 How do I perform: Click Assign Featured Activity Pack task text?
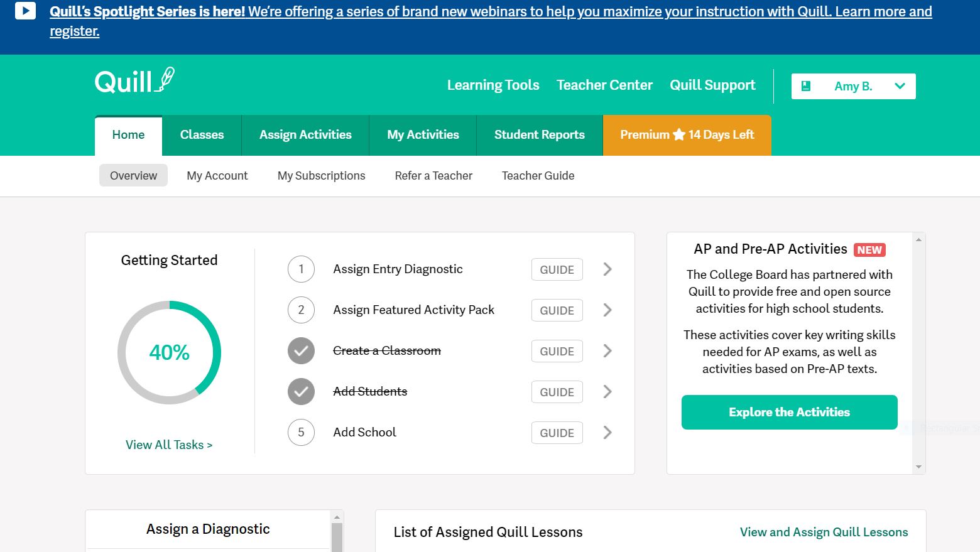pos(413,310)
